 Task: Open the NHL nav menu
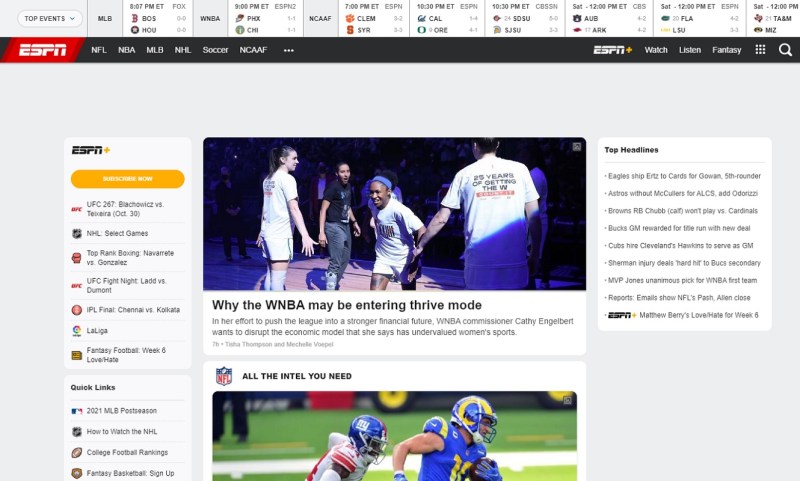click(x=183, y=50)
